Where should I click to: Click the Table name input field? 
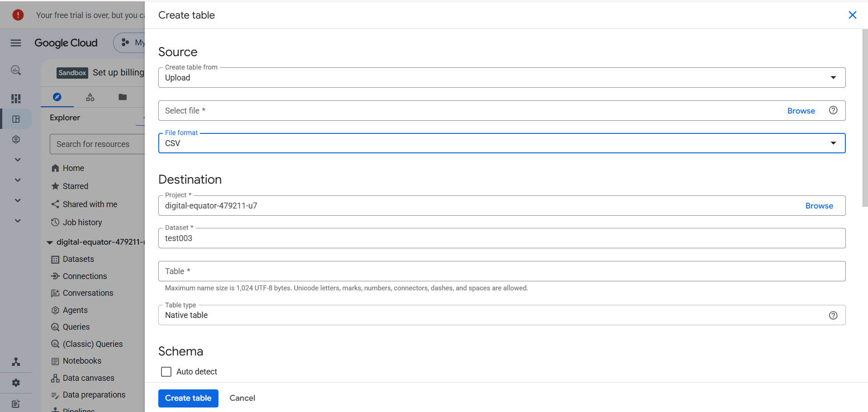point(502,271)
